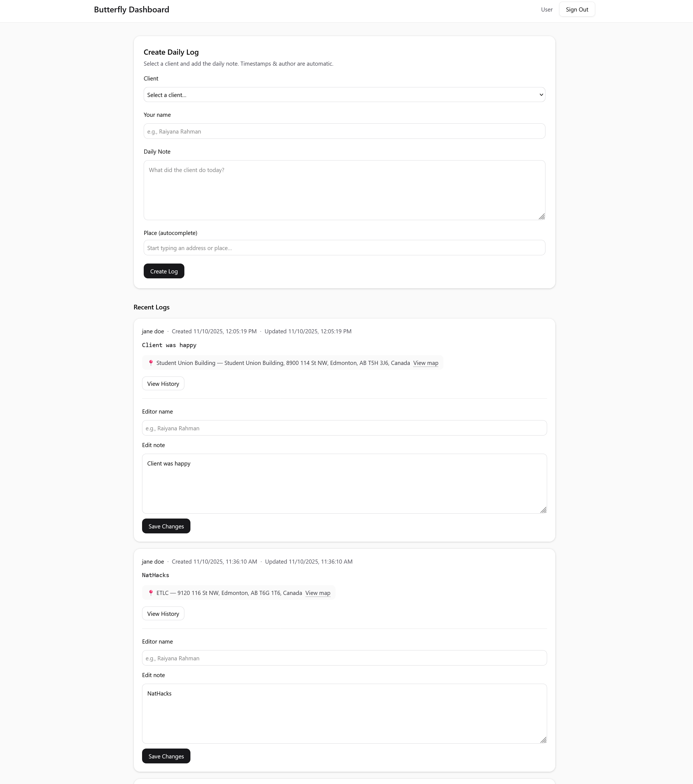Open View map for ETLC location
The image size is (693, 784).
pos(318,593)
